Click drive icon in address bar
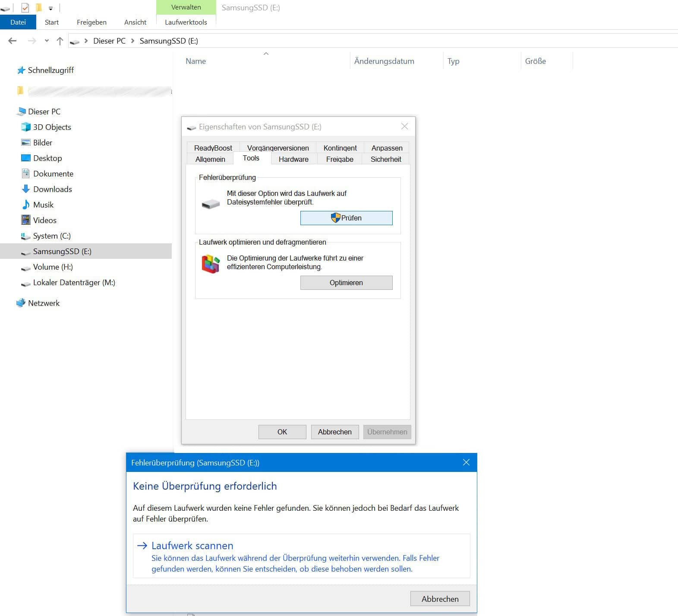 point(75,42)
